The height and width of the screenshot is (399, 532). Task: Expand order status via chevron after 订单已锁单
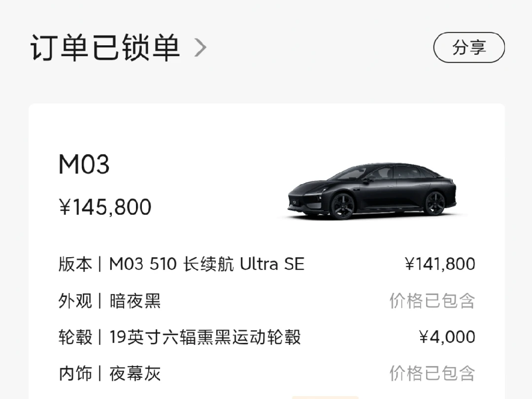200,48
